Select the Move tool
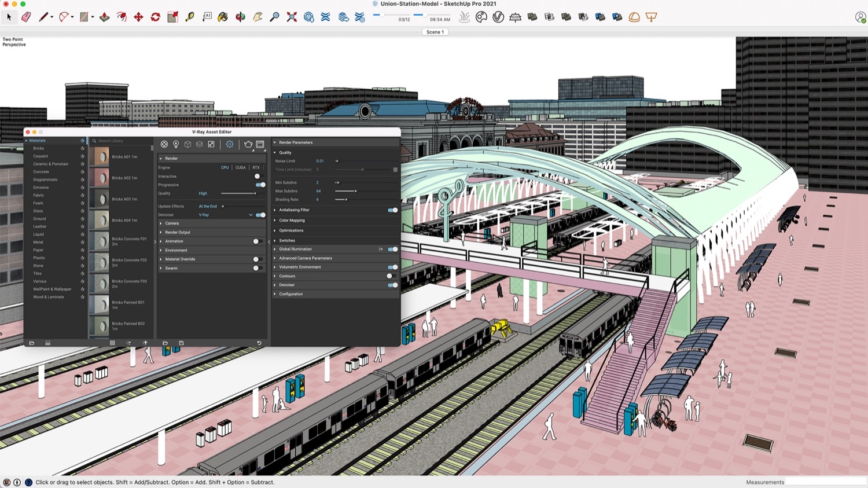This screenshot has height=488, width=868. coord(138,17)
